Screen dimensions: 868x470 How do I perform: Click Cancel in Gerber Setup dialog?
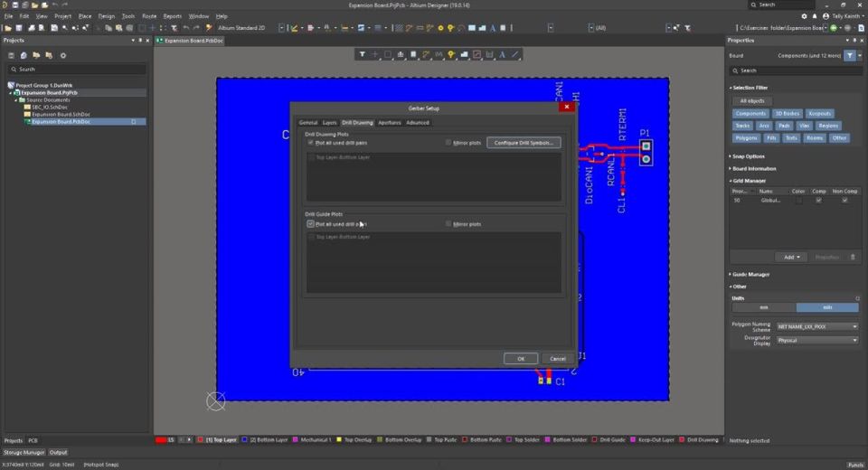pyautogui.click(x=558, y=358)
